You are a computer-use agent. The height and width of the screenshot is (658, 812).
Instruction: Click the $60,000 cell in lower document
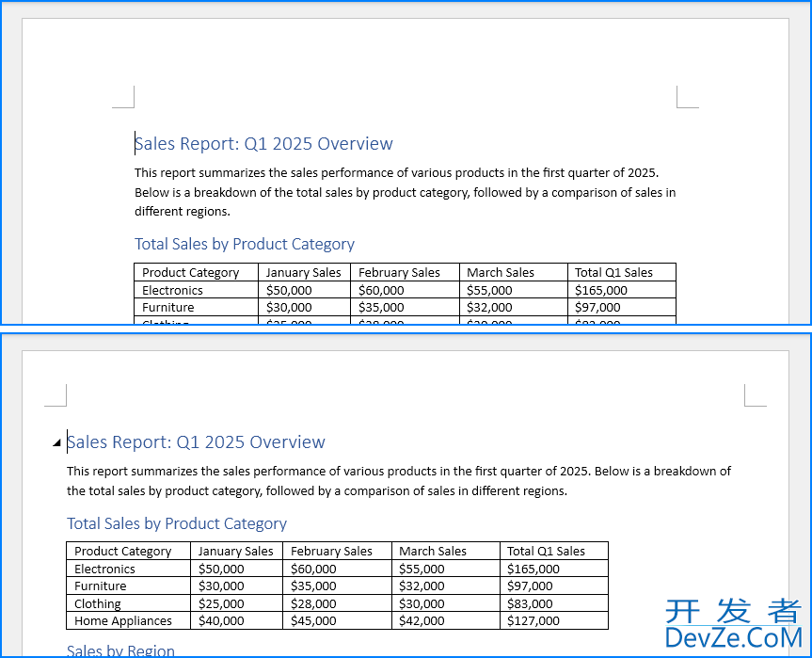337,569
